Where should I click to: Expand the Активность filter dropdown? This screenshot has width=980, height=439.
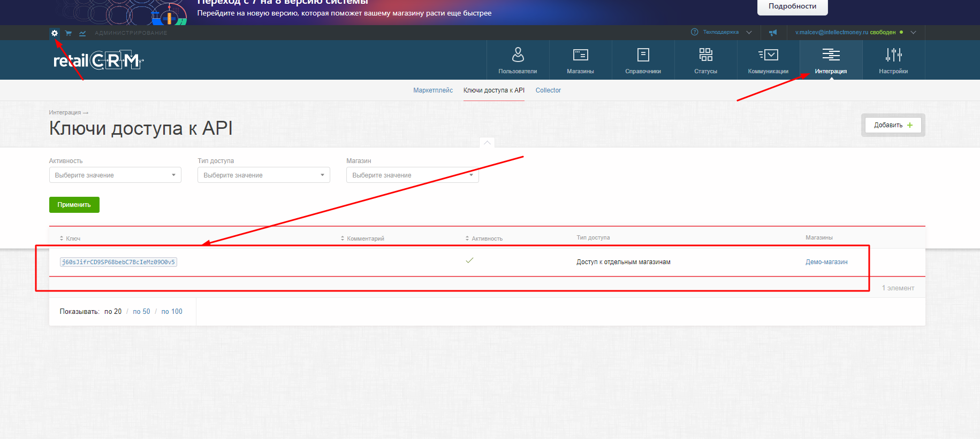click(x=115, y=175)
